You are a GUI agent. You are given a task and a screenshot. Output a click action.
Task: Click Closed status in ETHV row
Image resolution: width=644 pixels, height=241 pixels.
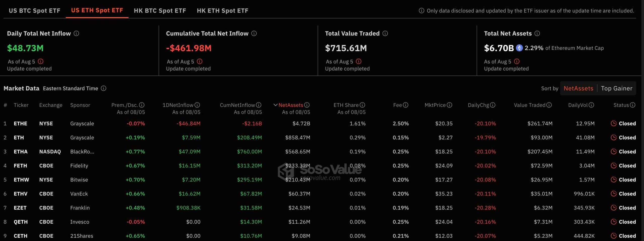(627, 194)
